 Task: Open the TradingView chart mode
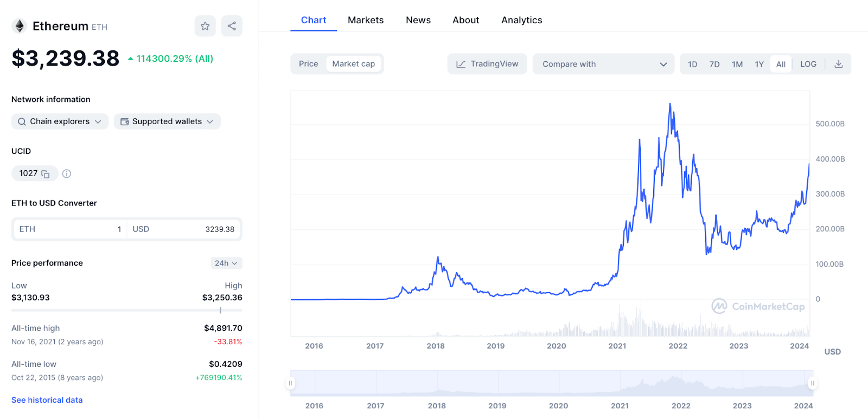click(487, 64)
